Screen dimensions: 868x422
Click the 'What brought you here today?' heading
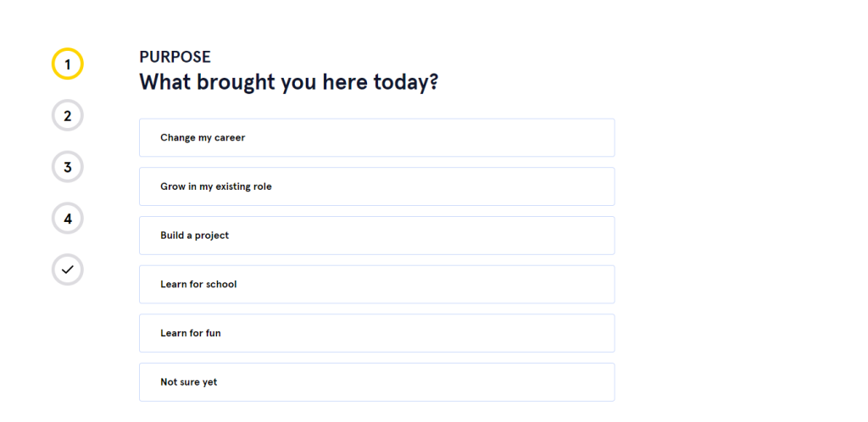[289, 82]
